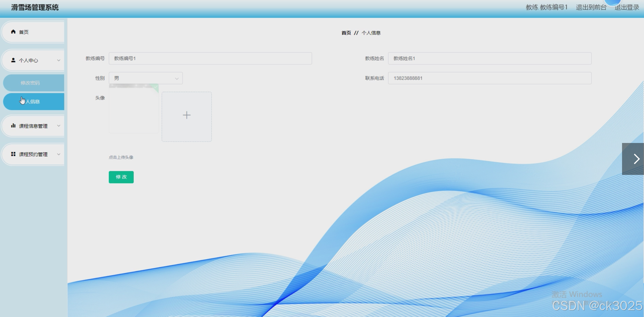
Task: Open the 性别 gender dropdown
Action: 146,78
